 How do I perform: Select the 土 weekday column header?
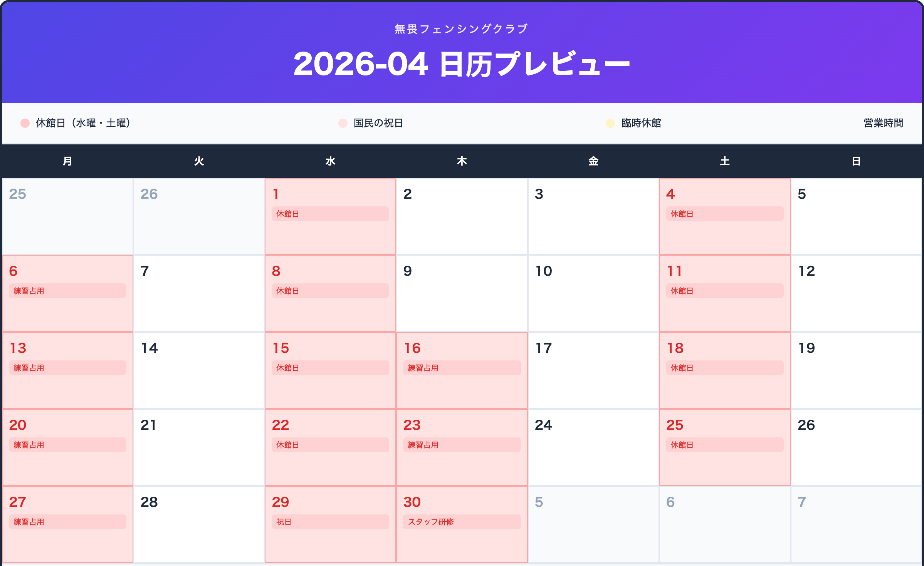(724, 161)
